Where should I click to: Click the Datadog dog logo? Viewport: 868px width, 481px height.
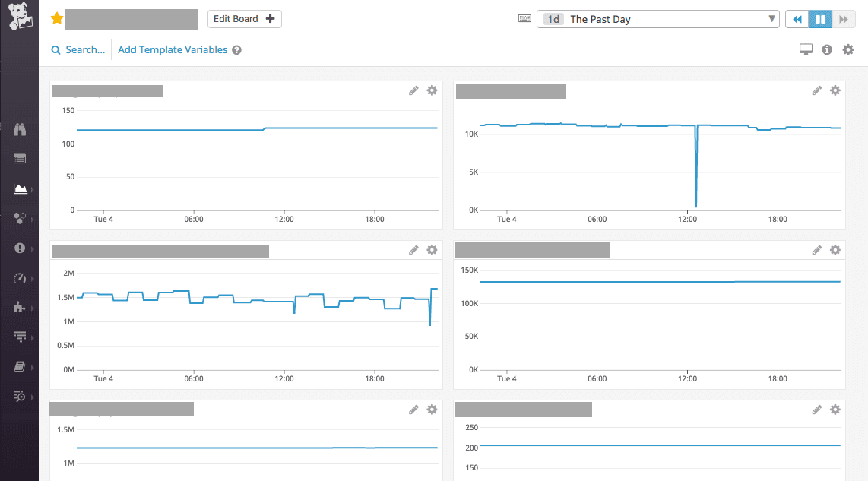(x=20, y=17)
